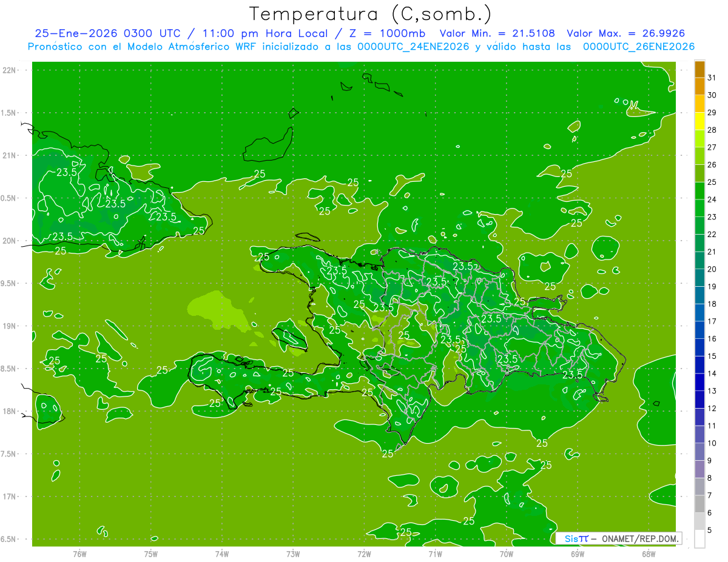Click the '72W' longitude label
Viewport: 728px width, 562px height.
[364, 554]
